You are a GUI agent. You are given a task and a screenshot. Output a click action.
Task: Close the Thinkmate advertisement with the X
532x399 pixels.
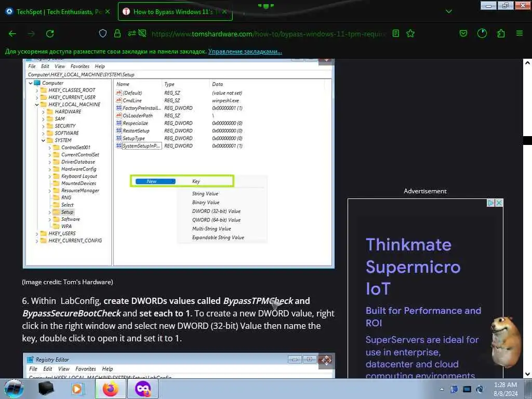(499, 203)
